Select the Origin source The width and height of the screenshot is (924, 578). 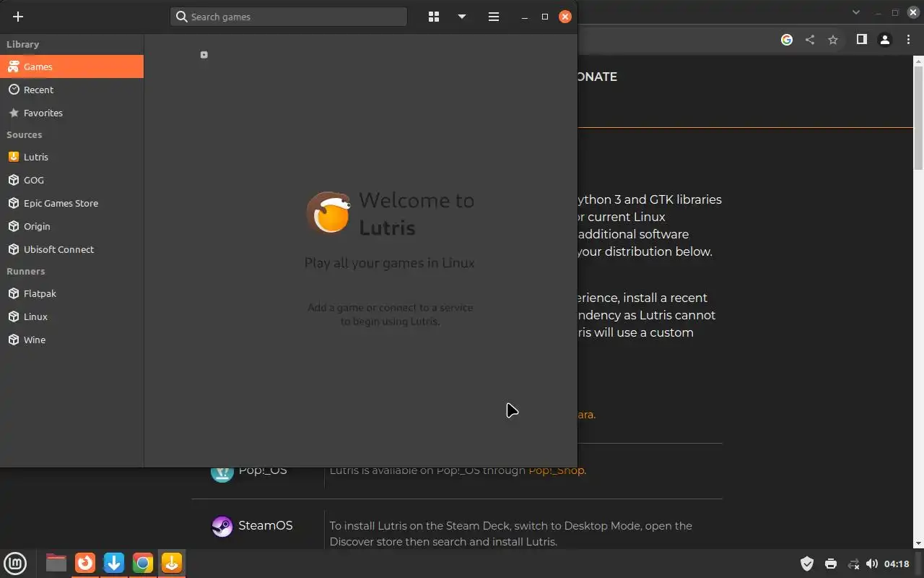click(71, 226)
